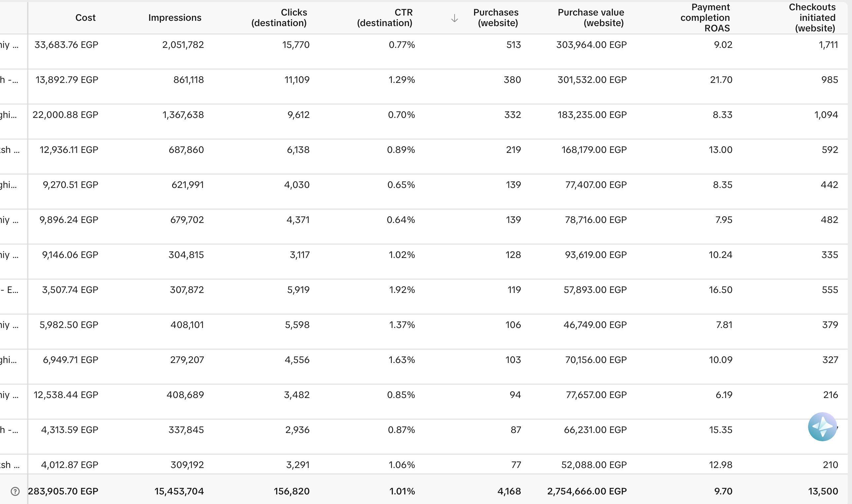The image size is (852, 504).
Task: Select the 1.92% CTR cell
Action: coord(402,290)
